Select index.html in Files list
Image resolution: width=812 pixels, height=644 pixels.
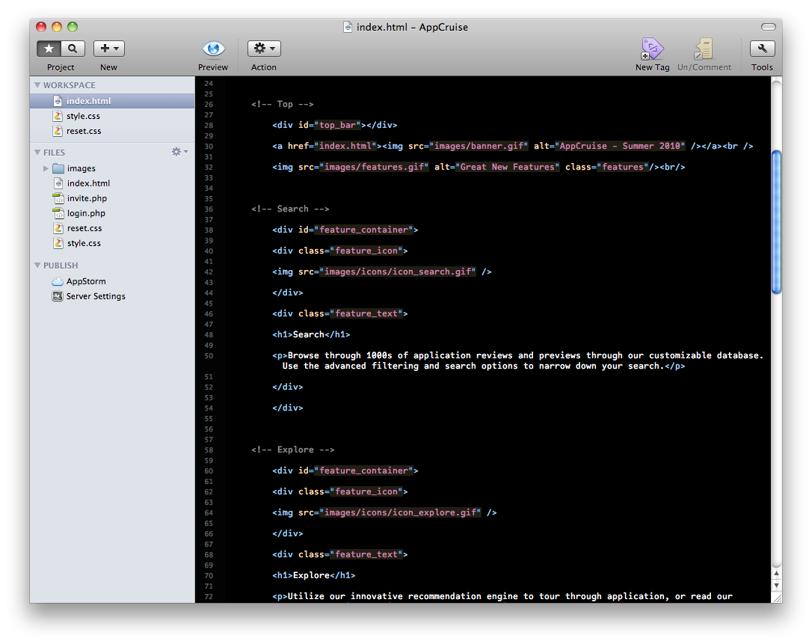(112, 183)
